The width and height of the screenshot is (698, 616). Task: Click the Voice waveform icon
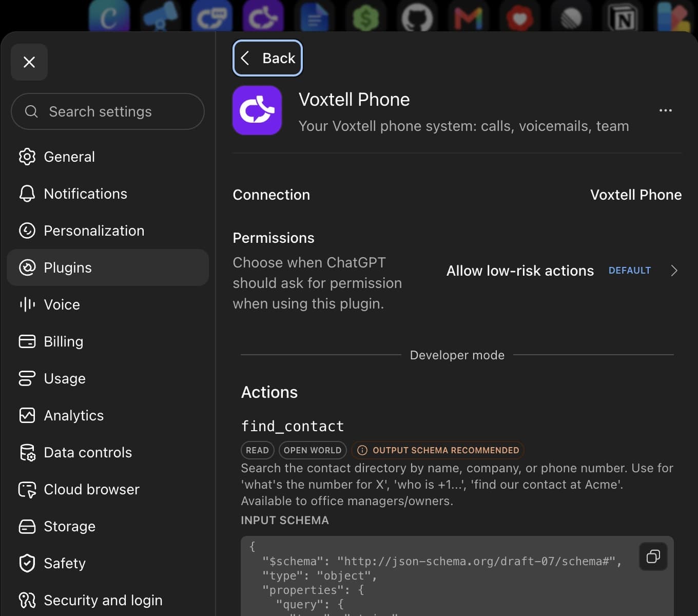pos(27,304)
